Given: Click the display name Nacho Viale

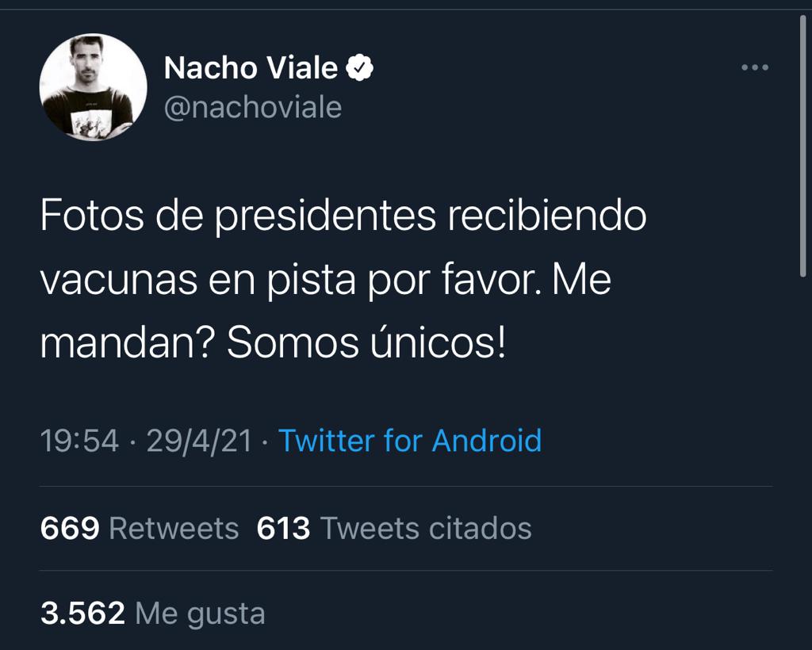Looking at the screenshot, I should [x=251, y=69].
